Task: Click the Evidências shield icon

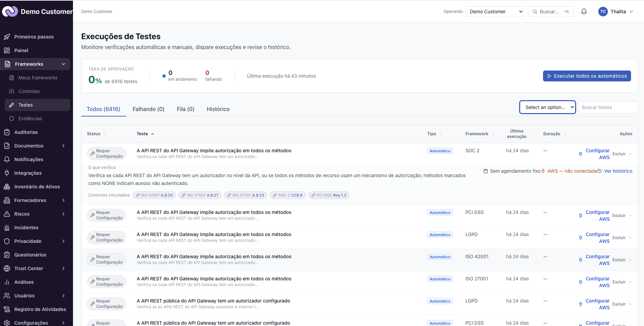Action: tap(12, 119)
